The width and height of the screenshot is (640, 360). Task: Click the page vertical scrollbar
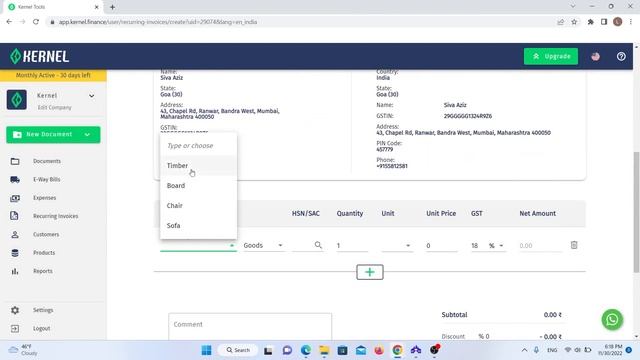point(636,212)
